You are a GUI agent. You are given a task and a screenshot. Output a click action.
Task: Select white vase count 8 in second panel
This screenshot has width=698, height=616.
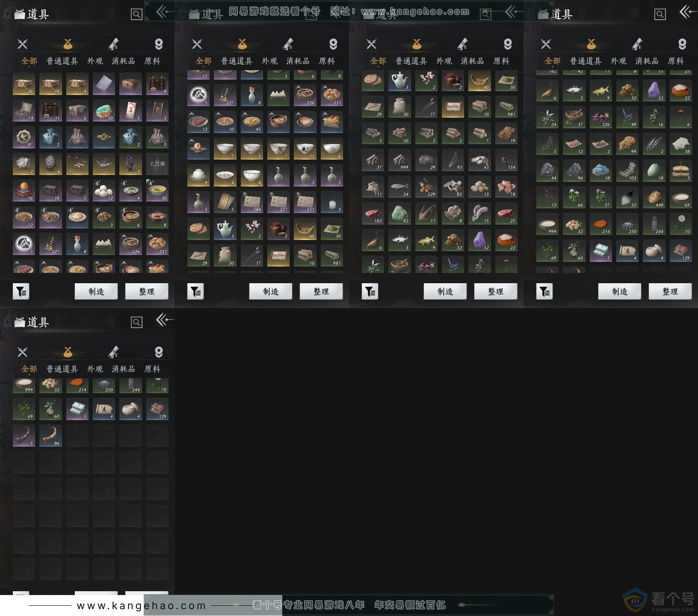pos(252,95)
